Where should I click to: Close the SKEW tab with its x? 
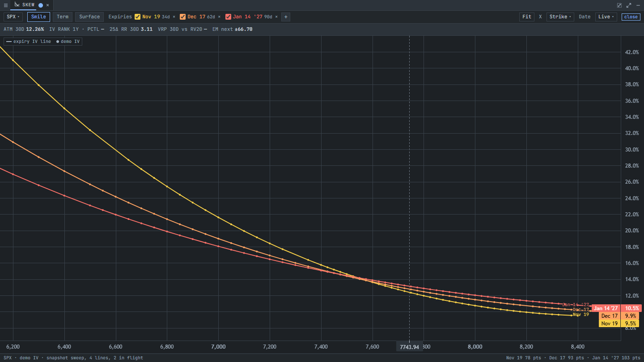pyautogui.click(x=47, y=5)
